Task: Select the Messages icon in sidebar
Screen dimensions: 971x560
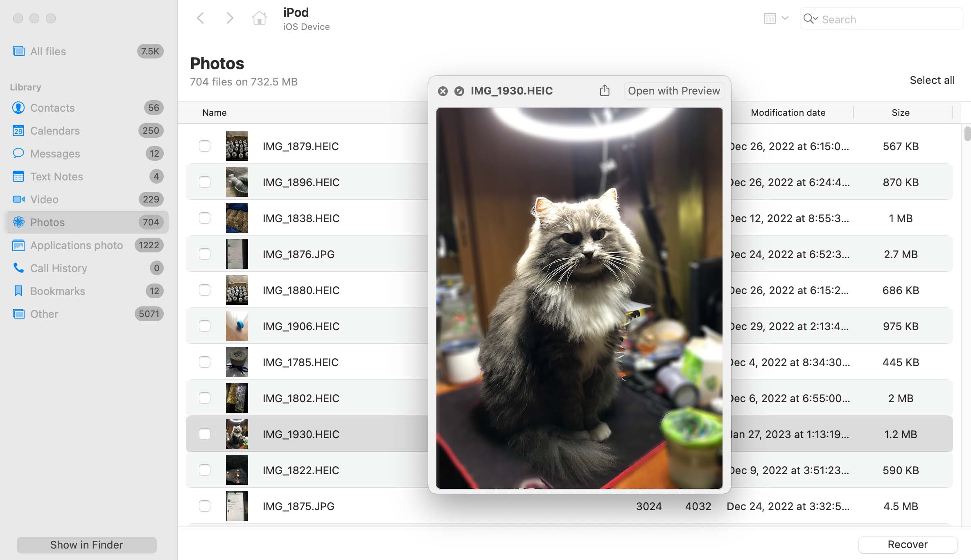Action: click(18, 153)
